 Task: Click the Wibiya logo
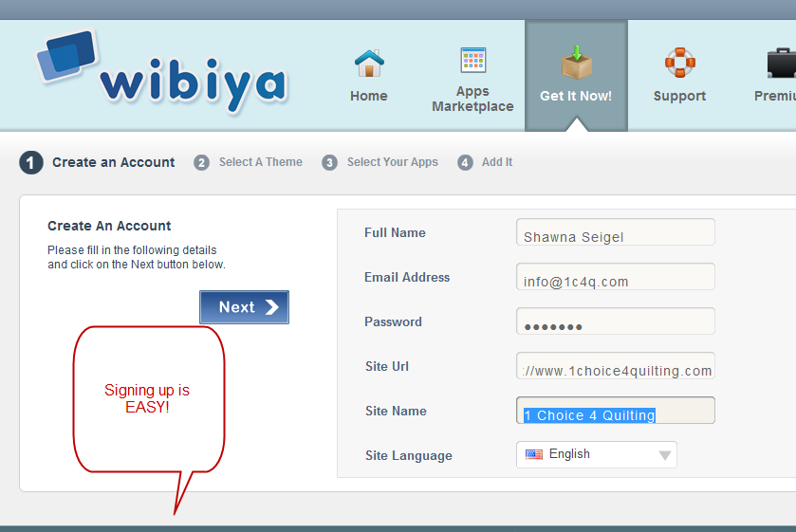pos(162,71)
